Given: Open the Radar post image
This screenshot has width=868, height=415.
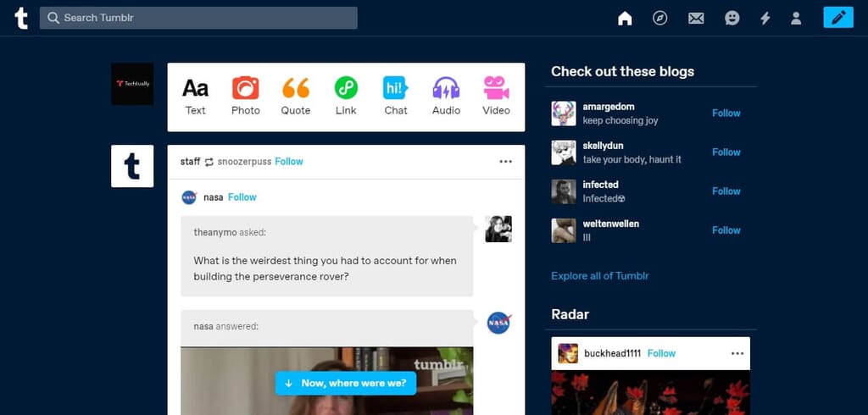Looking at the screenshot, I should pyautogui.click(x=650, y=392).
